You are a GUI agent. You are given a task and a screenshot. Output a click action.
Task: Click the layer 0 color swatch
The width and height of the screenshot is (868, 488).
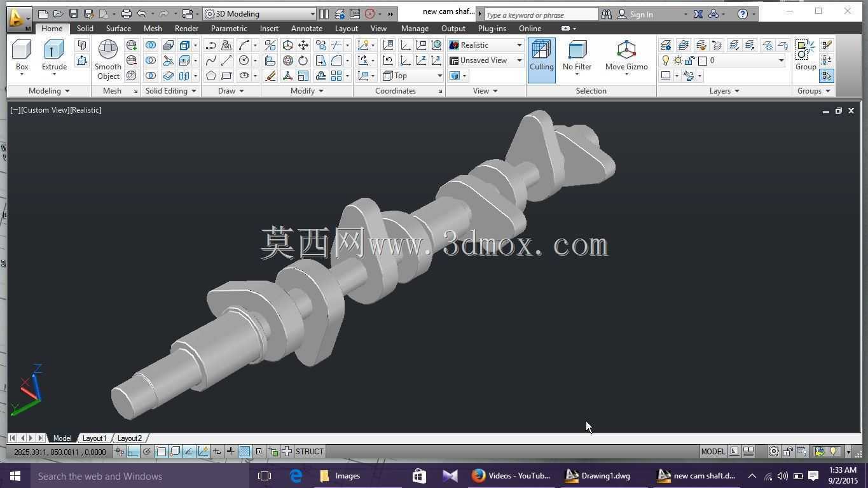tap(703, 60)
